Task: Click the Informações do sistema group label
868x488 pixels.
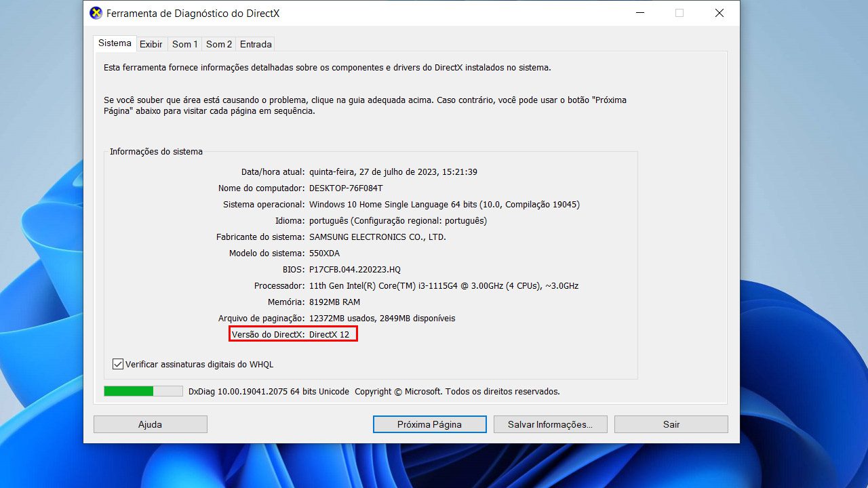Action: (157, 152)
